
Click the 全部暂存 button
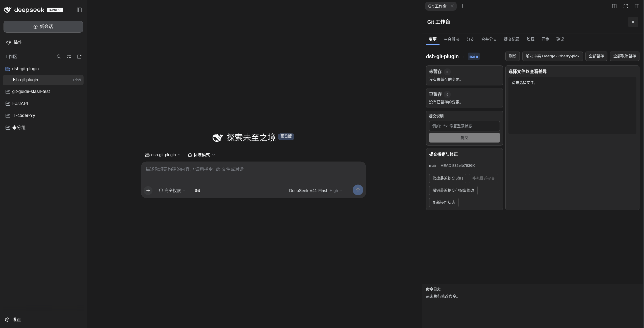point(596,56)
